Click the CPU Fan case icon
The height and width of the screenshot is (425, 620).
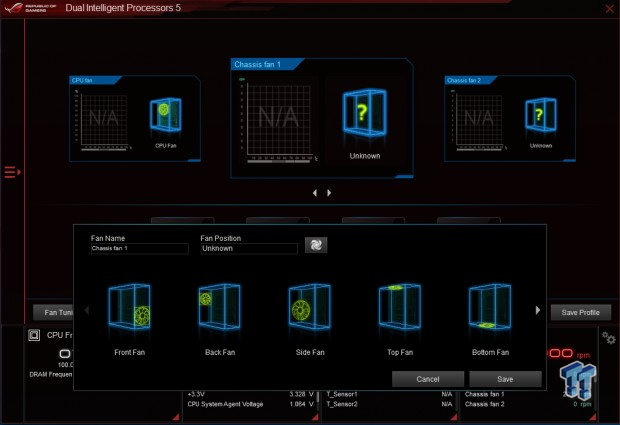coord(166,115)
